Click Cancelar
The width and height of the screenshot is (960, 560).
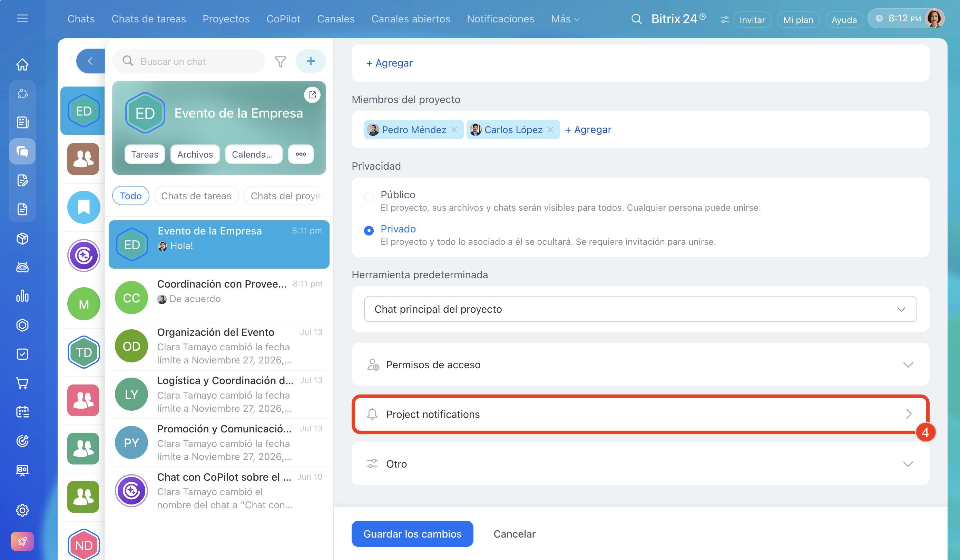coord(514,534)
